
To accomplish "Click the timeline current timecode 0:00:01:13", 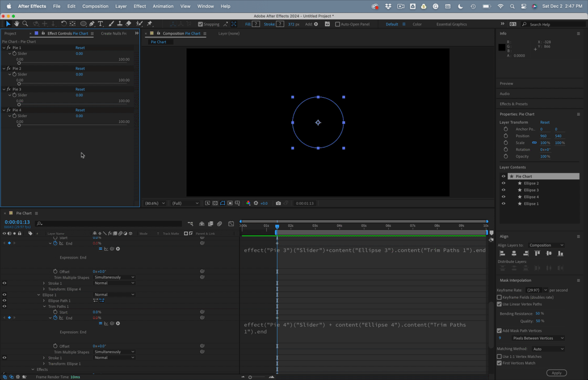I will pos(17,222).
